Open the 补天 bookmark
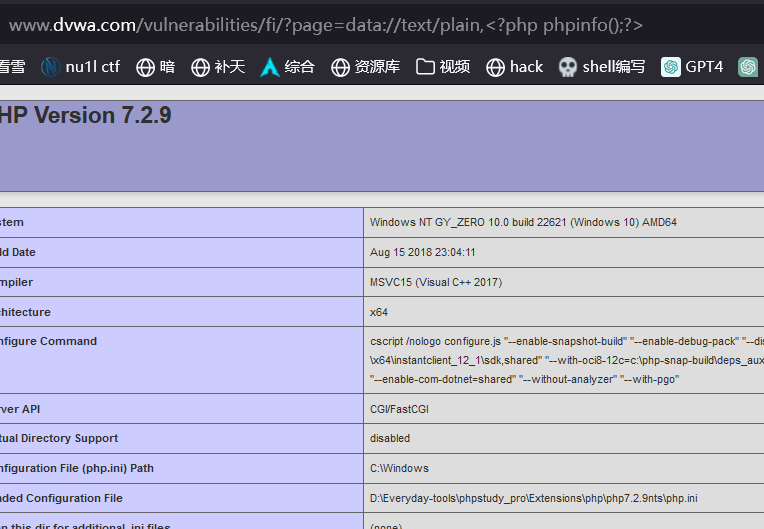764x529 pixels. 217,67
